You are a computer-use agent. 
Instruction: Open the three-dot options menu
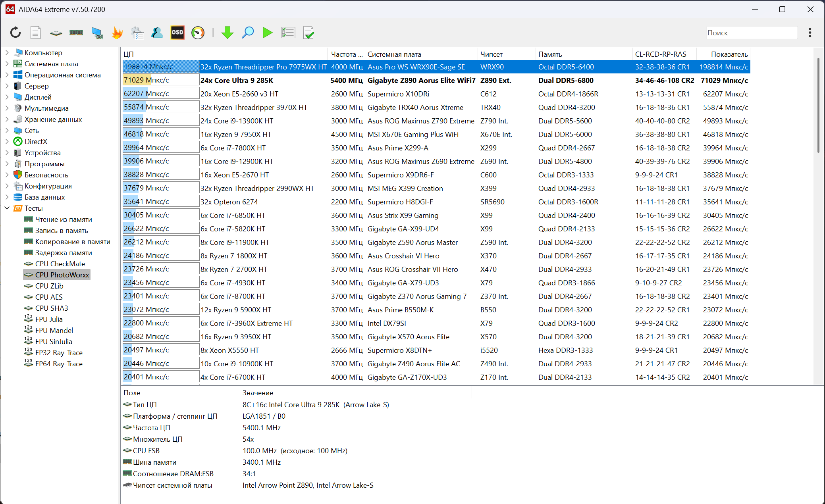coord(810,33)
